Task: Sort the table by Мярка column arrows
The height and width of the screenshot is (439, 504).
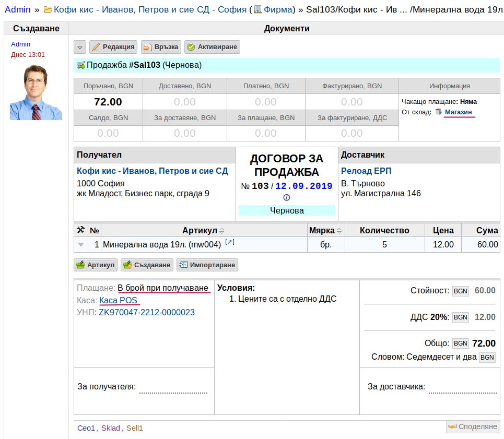Action: pyautogui.click(x=339, y=231)
